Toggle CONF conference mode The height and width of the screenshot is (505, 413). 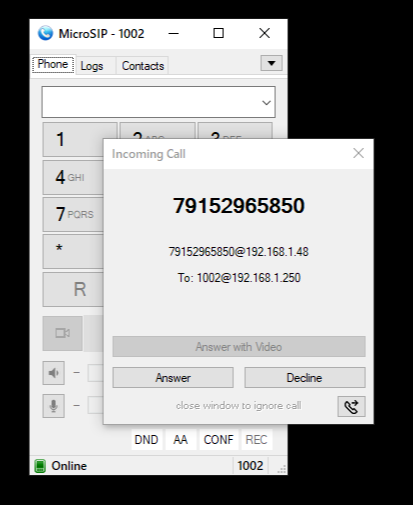218,440
